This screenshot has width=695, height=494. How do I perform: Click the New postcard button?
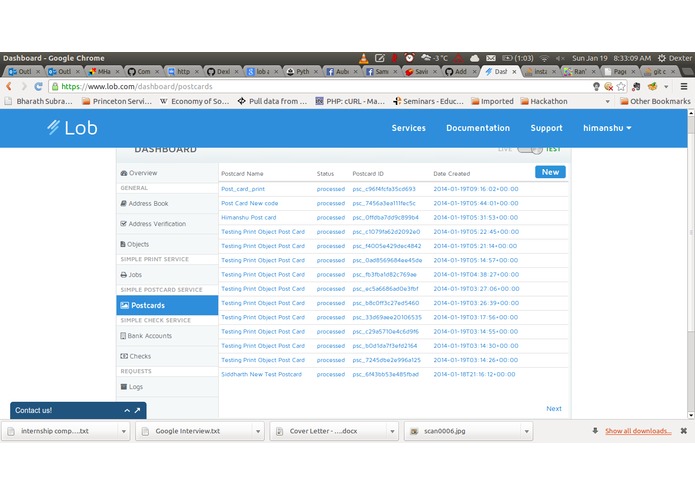tap(550, 172)
